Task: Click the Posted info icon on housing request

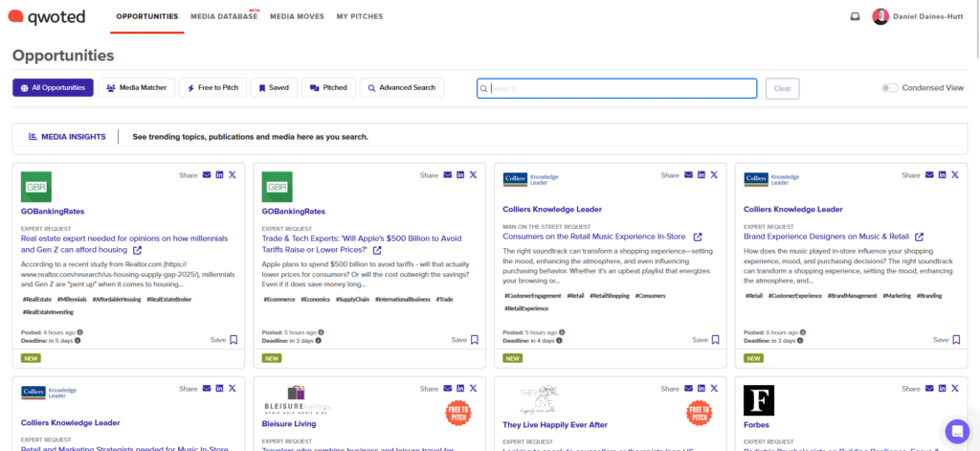Action: [80, 333]
